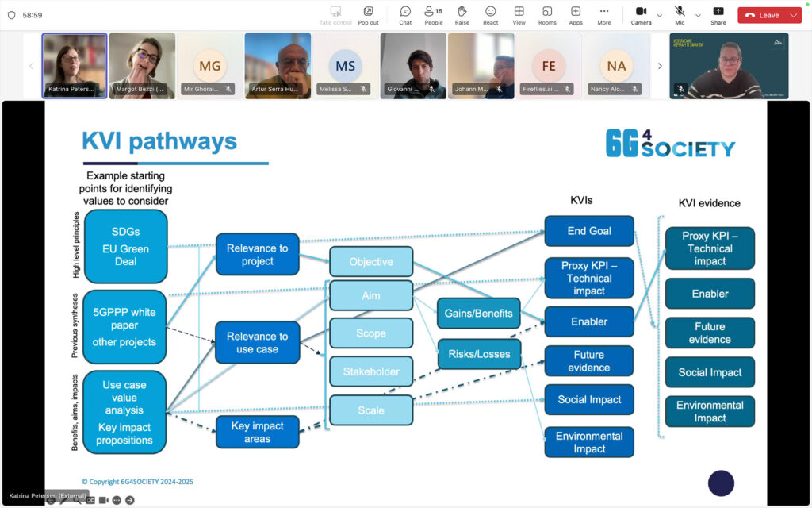Unmute the Mic

tap(680, 15)
